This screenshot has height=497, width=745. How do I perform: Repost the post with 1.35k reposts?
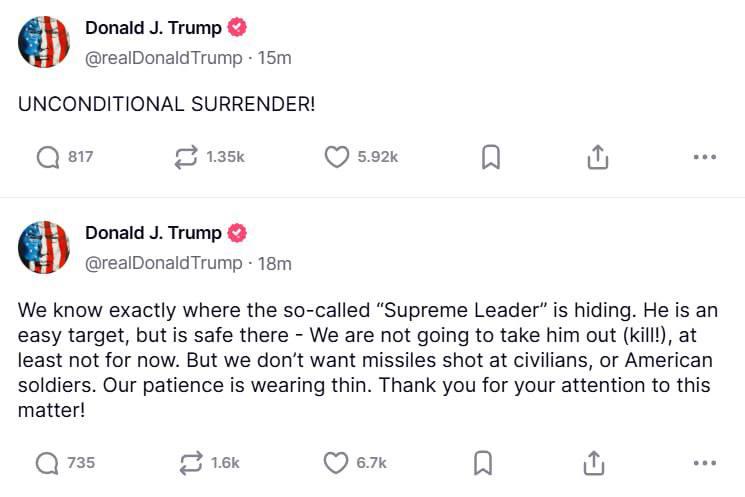pyautogui.click(x=186, y=157)
